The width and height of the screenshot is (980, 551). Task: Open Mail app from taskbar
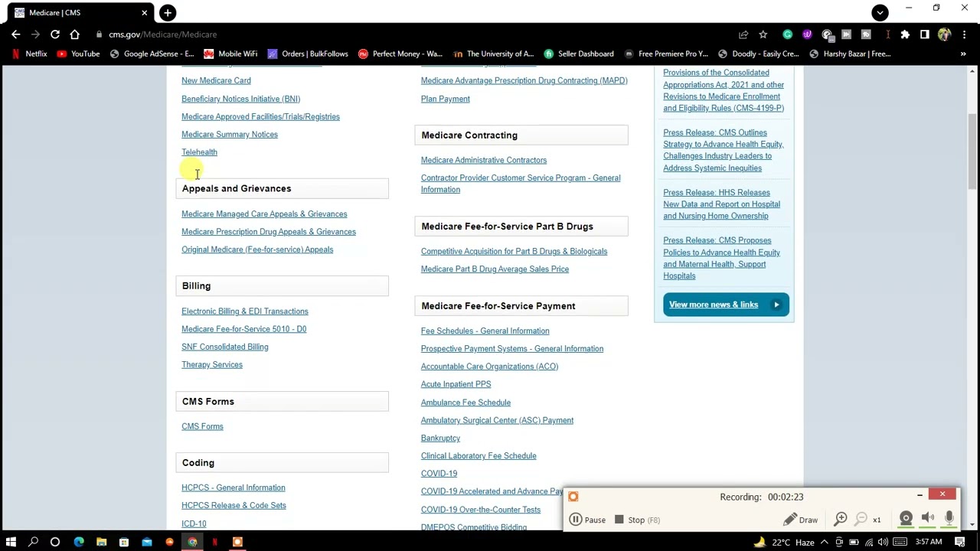pyautogui.click(x=147, y=543)
